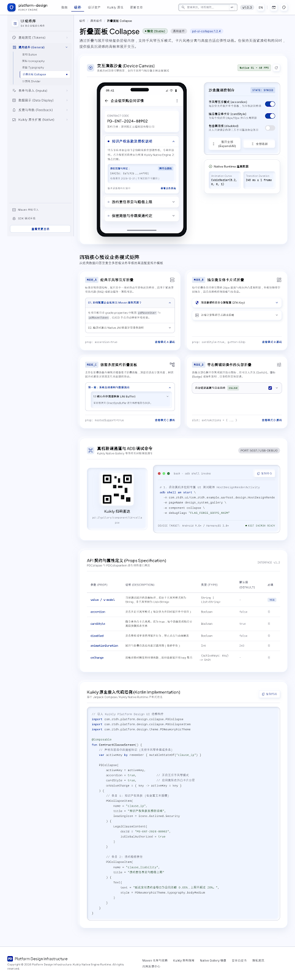The width and height of the screenshot is (295, 980).
Task: Open the 设计资产 top navigation tab
Action: (x=94, y=7)
